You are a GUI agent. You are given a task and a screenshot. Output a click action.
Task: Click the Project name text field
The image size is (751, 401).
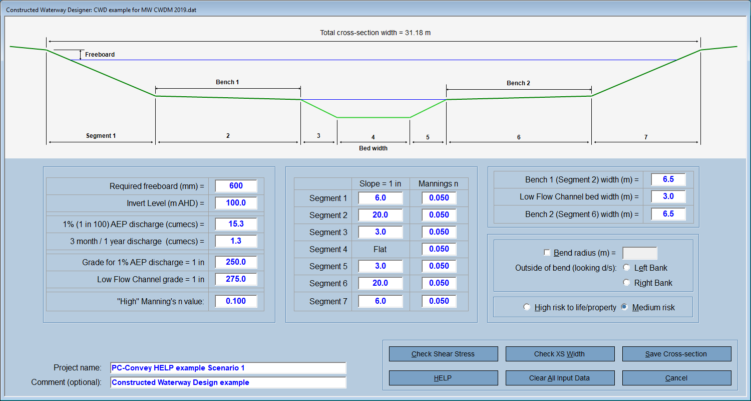(x=228, y=368)
